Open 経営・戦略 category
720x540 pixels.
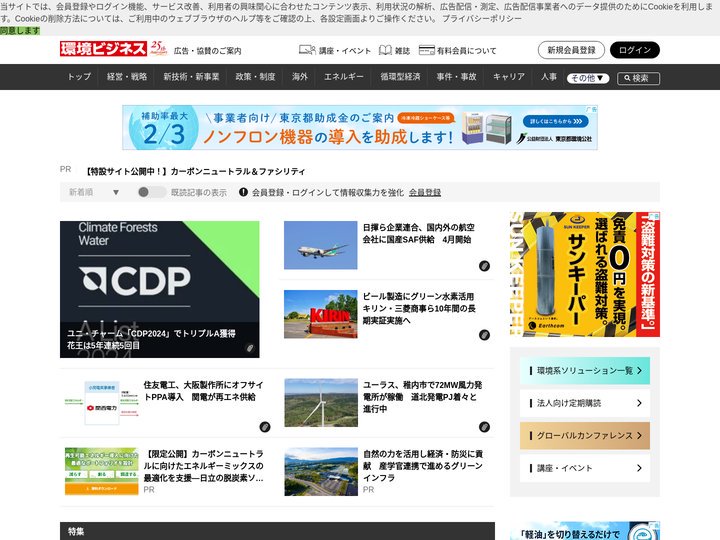127,77
